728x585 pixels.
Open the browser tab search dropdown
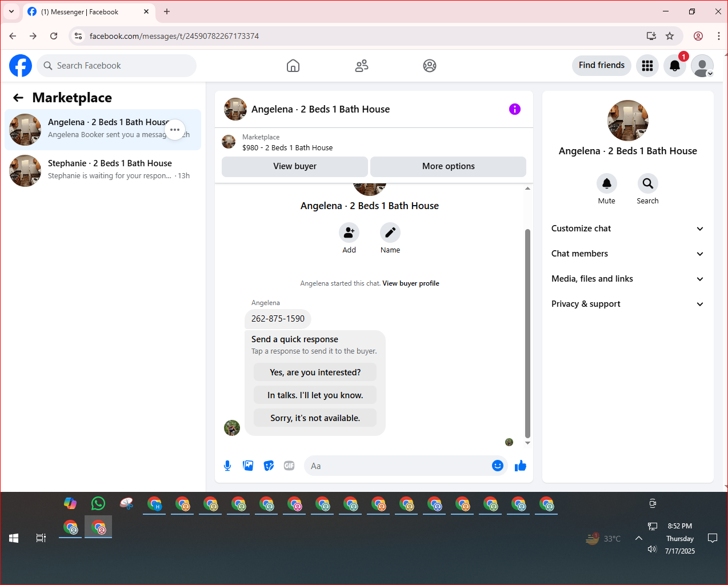[x=11, y=11]
